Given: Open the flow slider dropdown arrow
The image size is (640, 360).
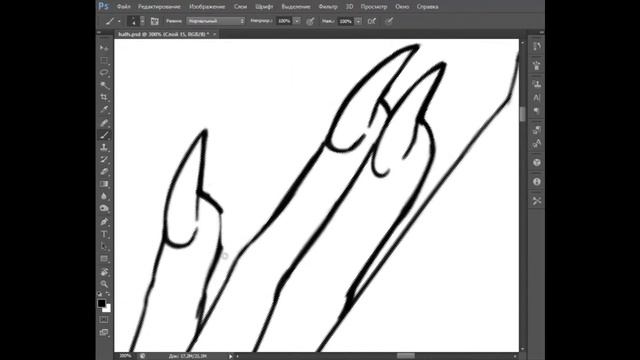Looking at the screenshot, I should (358, 21).
